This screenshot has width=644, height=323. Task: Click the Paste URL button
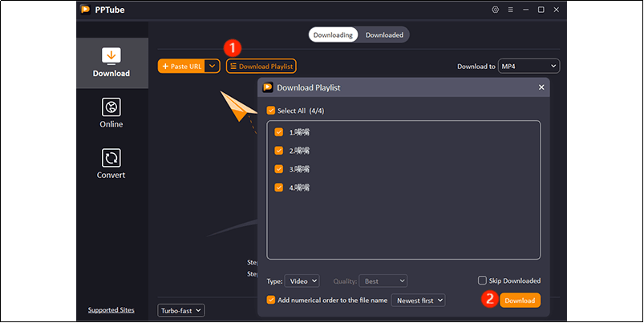coord(181,66)
